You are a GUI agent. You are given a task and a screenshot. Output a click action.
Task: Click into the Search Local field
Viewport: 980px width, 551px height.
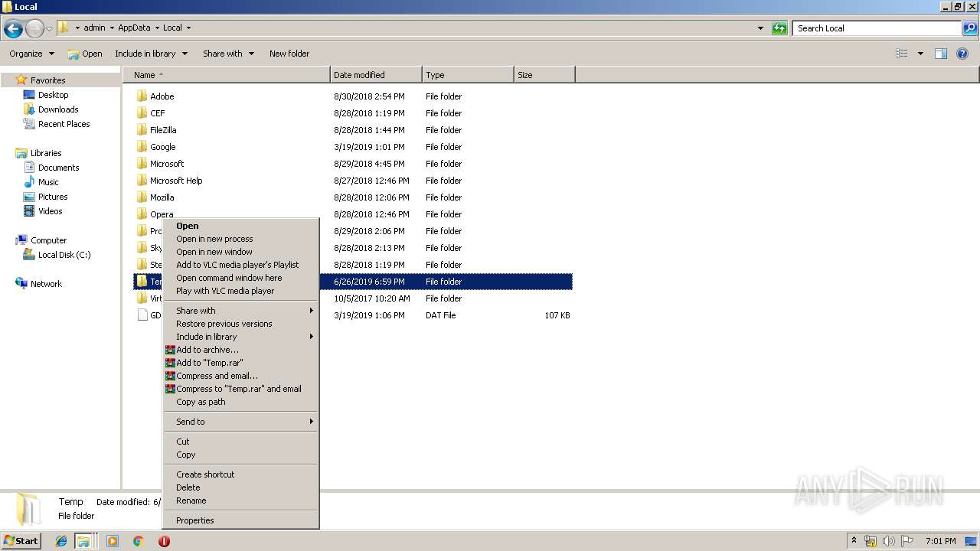[877, 28]
